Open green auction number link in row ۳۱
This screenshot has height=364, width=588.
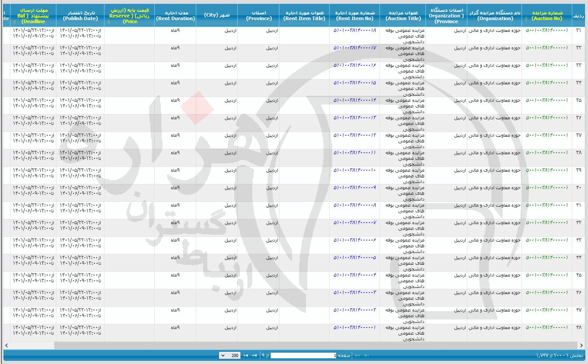[547, 30]
